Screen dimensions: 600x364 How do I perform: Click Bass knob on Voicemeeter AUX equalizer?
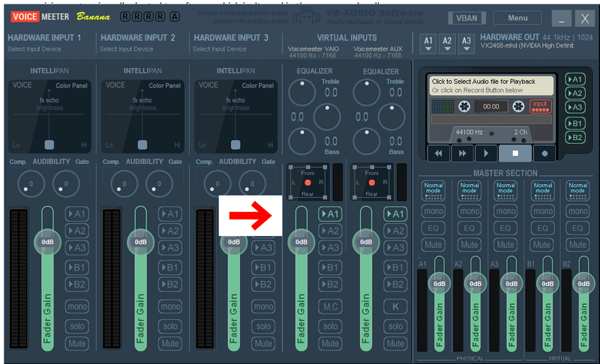(367, 142)
